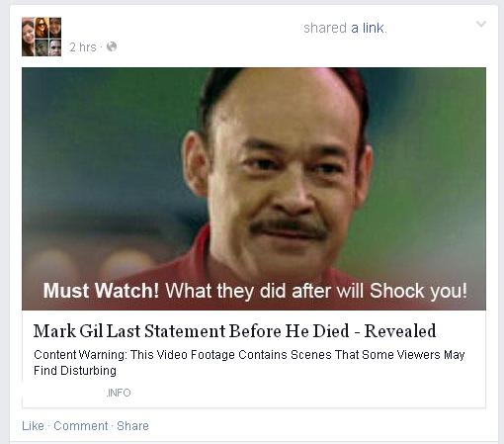Like this shared post
504x444 pixels.
[x=33, y=426]
